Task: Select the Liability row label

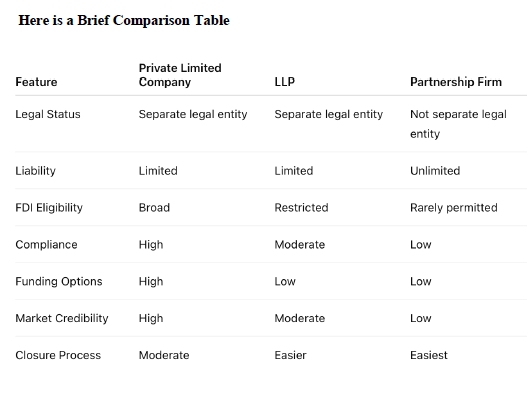Action: click(x=36, y=171)
